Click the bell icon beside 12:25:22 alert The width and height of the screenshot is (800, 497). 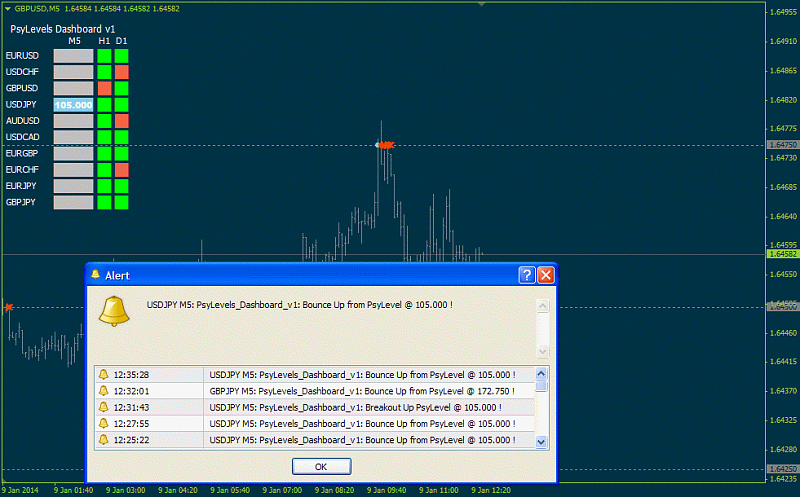click(102, 440)
